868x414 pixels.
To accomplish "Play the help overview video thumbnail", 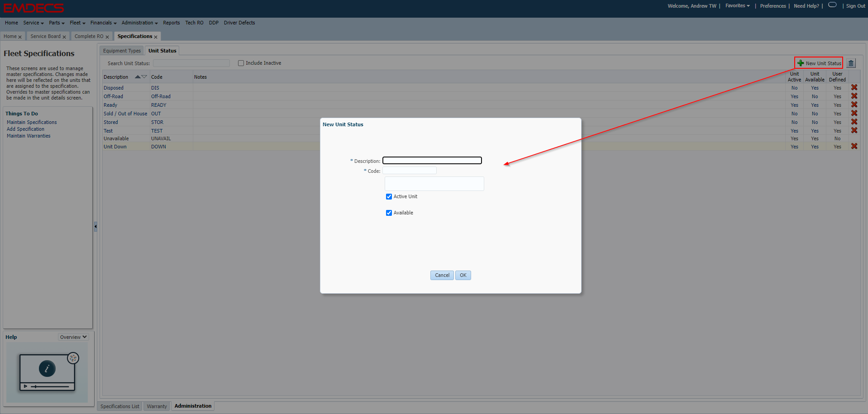I will tap(47, 372).
